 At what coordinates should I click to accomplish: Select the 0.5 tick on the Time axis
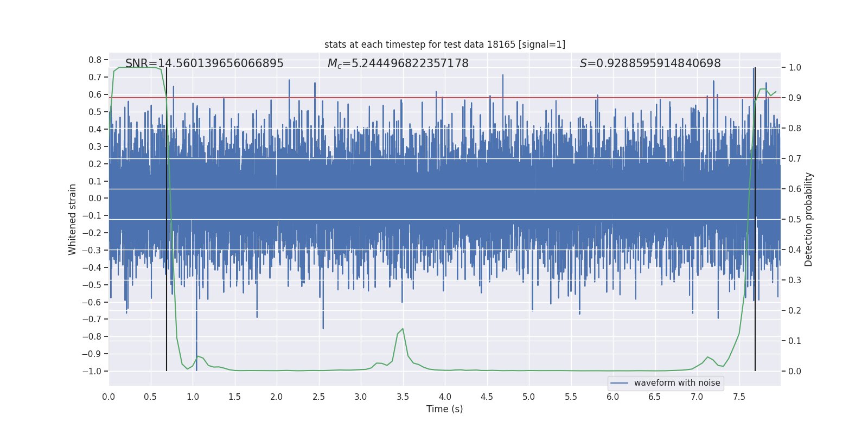click(x=150, y=397)
